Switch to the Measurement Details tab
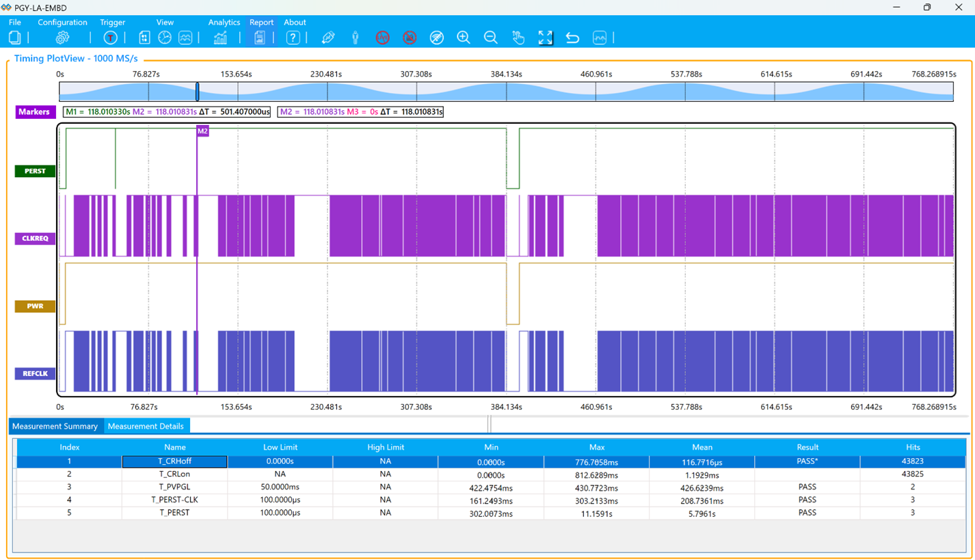Screen dimensions: 975x560 click(x=146, y=426)
